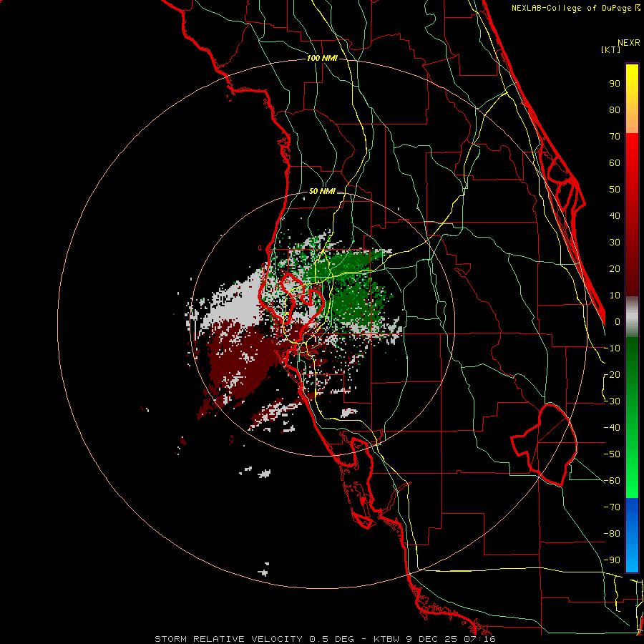Click the "-40" scale value
Image resolution: width=644 pixels, height=644 pixels.
(612, 428)
